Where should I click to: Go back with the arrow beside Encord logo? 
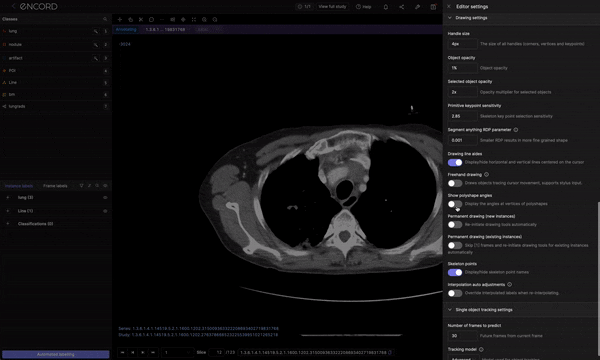coord(13,6)
